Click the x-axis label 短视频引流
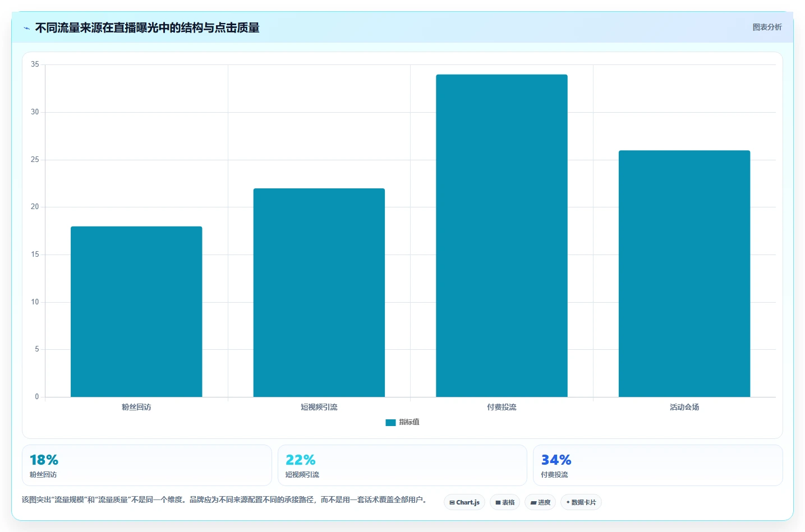The width and height of the screenshot is (805, 532). point(319,407)
